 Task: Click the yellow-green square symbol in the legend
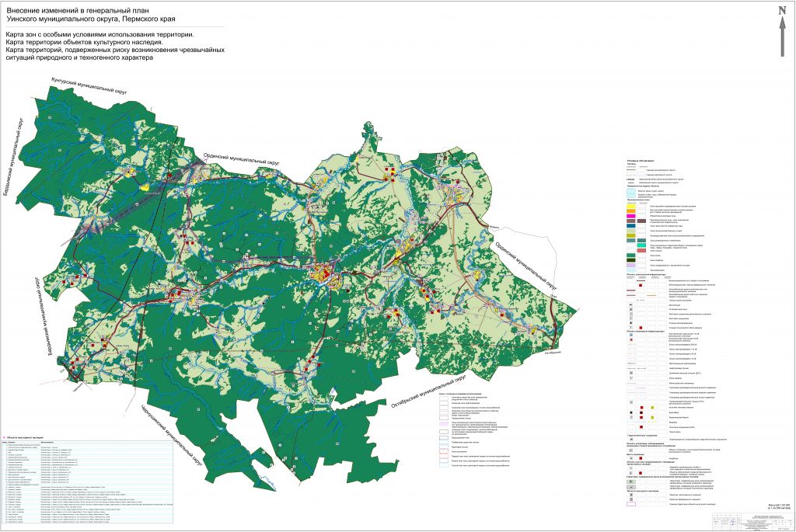652,408
